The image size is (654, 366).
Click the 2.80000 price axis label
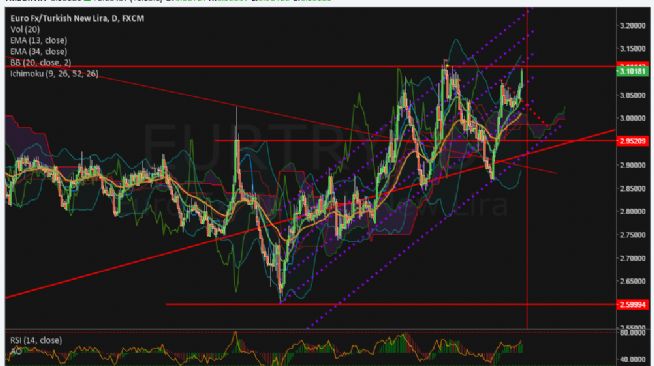[x=633, y=211]
